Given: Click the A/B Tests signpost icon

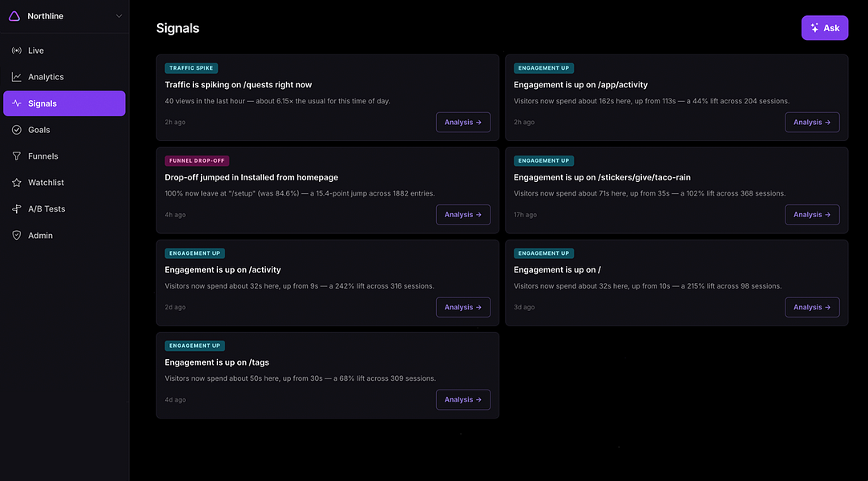Looking at the screenshot, I should (x=17, y=208).
